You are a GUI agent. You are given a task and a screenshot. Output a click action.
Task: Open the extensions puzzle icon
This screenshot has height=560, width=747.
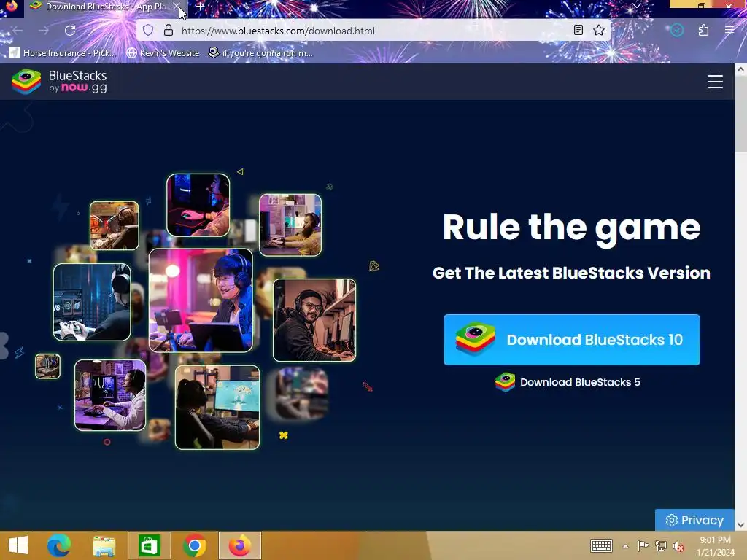tap(703, 31)
